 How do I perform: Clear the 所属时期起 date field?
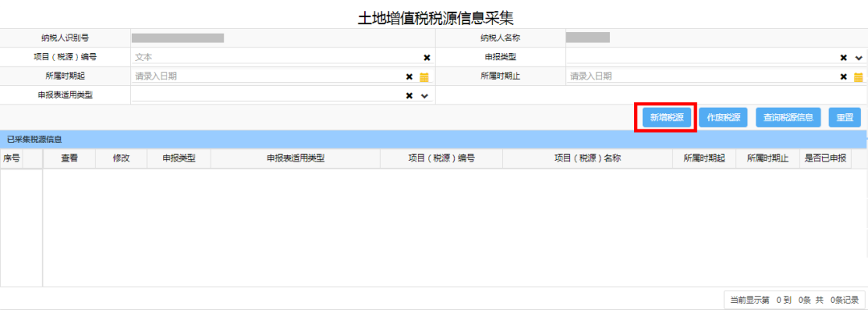tap(409, 77)
